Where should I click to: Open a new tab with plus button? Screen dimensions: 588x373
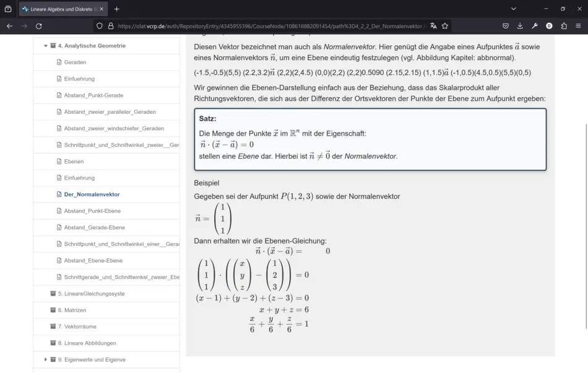tap(117, 9)
